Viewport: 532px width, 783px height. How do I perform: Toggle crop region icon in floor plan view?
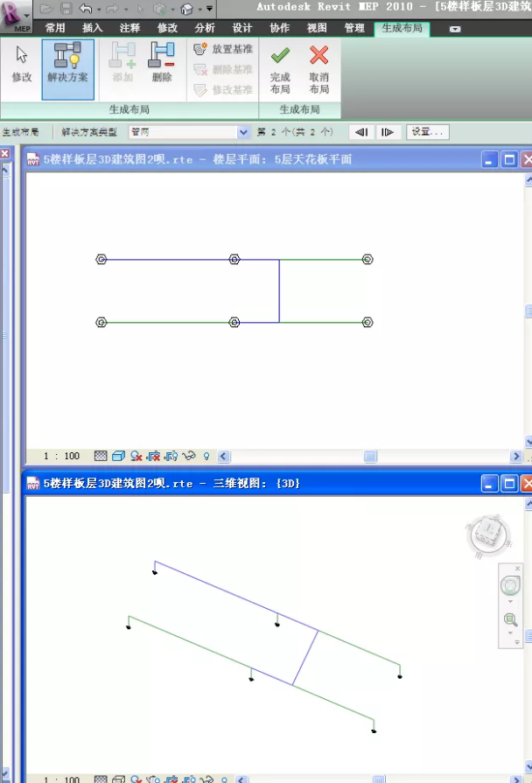pos(153,456)
